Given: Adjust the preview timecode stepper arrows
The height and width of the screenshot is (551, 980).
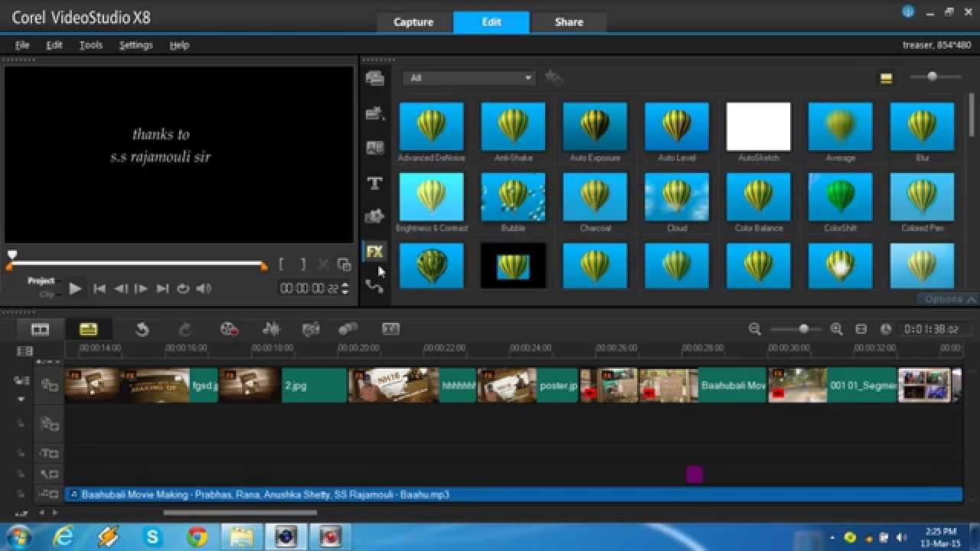Looking at the screenshot, I should coord(345,289).
